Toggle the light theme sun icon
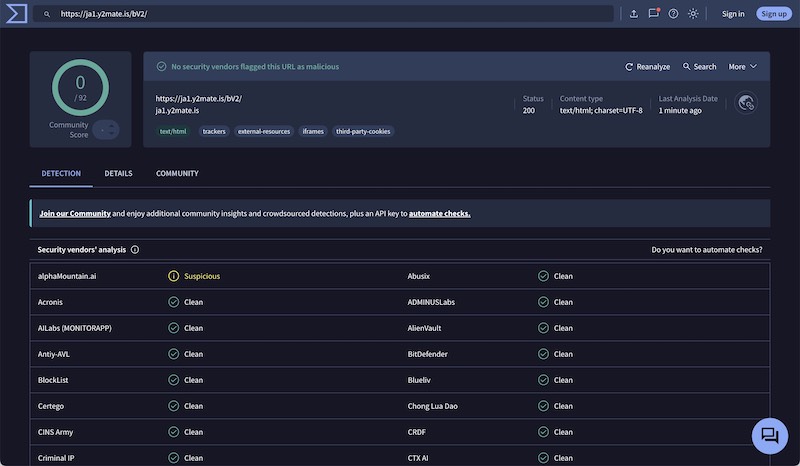This screenshot has height=466, width=800. [693, 14]
